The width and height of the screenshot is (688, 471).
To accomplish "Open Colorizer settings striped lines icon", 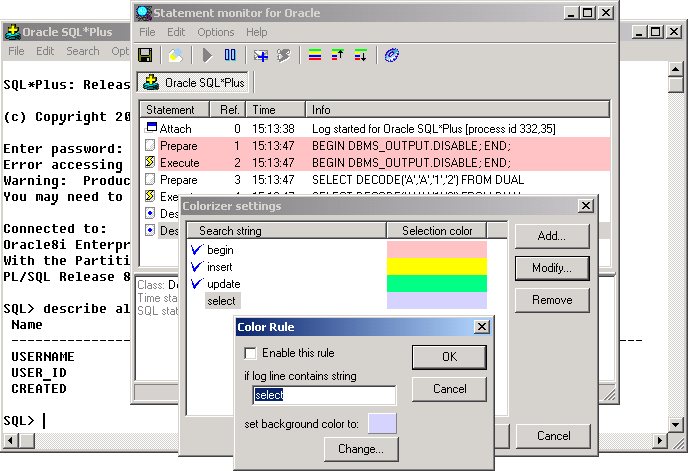I will (315, 55).
